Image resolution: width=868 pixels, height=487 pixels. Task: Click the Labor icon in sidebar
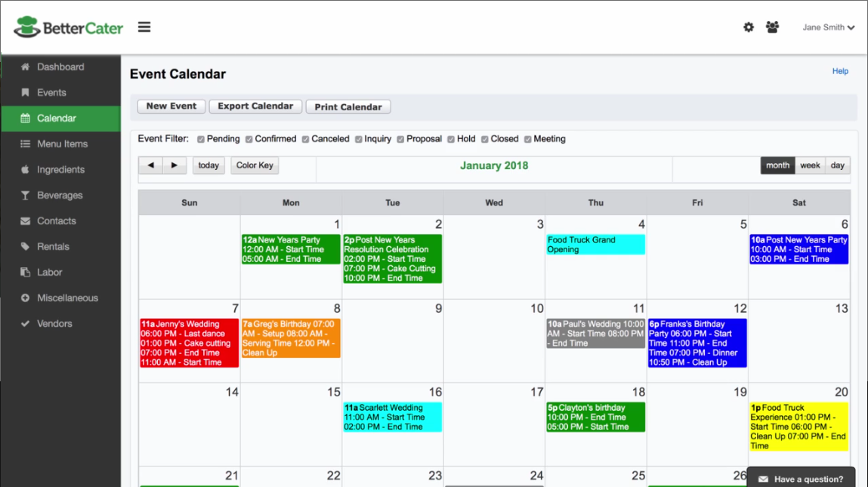25,273
